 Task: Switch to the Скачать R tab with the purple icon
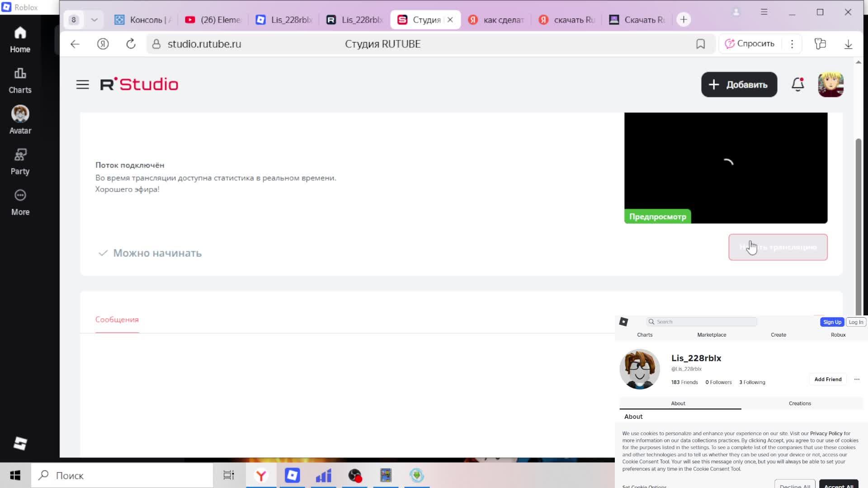637,20
